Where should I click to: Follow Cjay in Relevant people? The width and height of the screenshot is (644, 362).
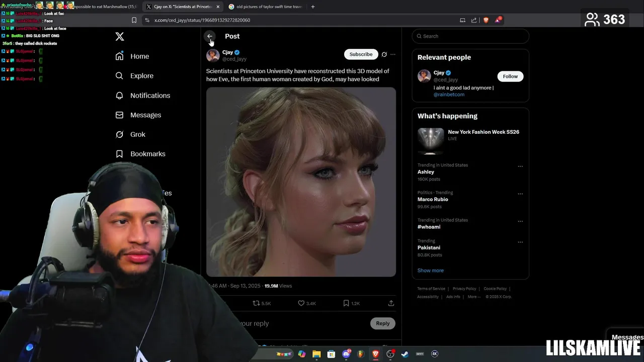[510, 76]
